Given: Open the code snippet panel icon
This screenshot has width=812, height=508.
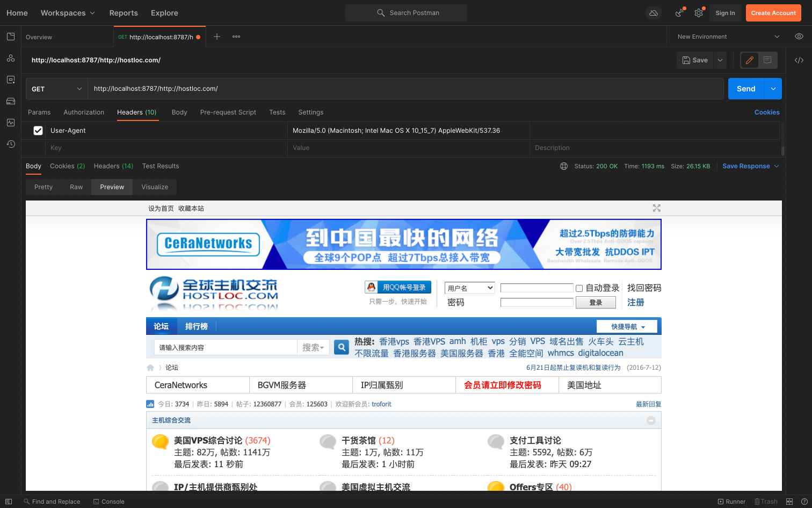Looking at the screenshot, I should 799,60.
